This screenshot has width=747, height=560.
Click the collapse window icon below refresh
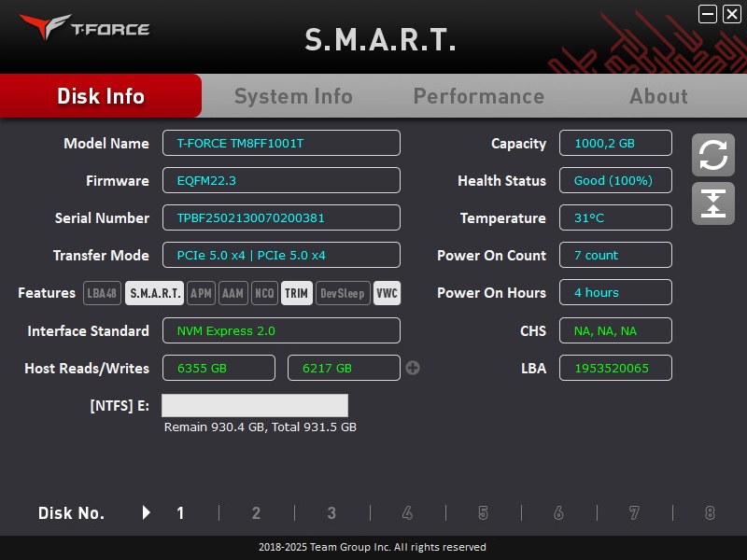pyautogui.click(x=712, y=203)
